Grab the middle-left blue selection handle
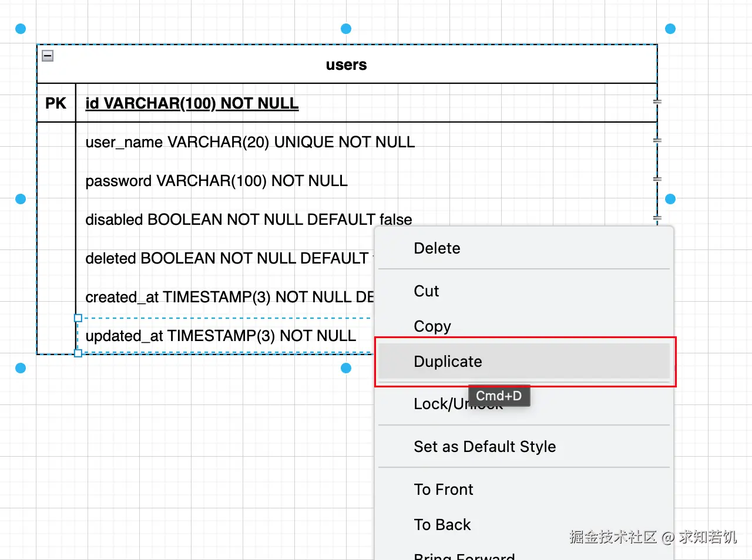 pos(21,199)
